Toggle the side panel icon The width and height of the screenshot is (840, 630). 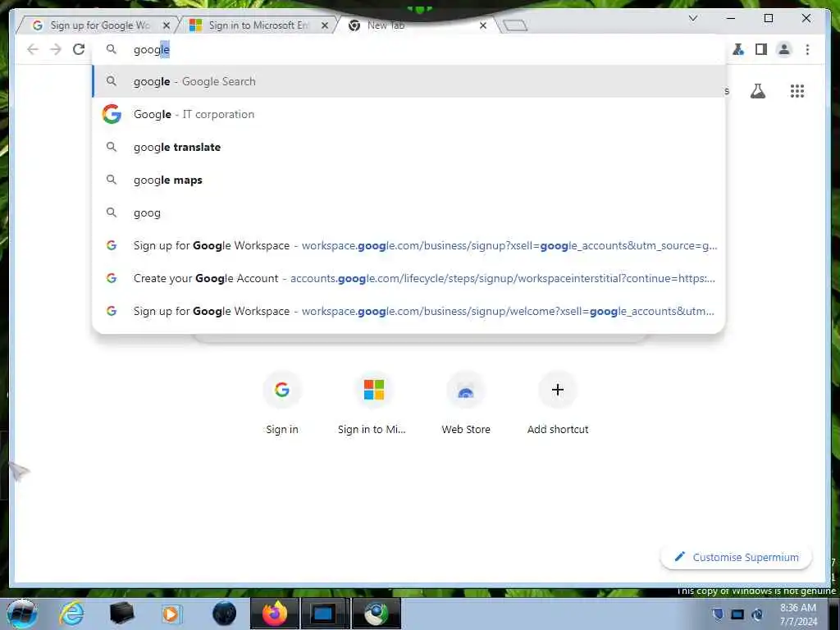click(760, 49)
